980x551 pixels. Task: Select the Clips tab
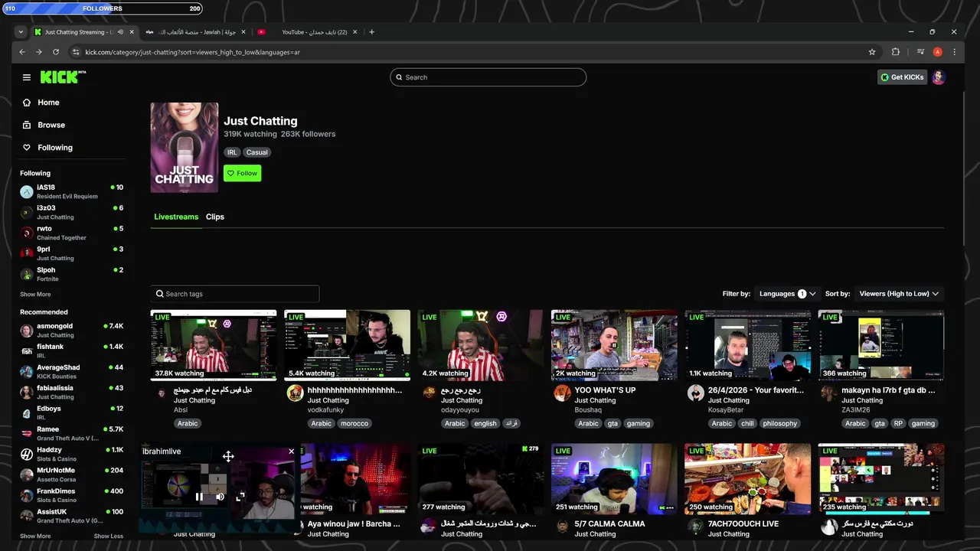[x=215, y=217]
